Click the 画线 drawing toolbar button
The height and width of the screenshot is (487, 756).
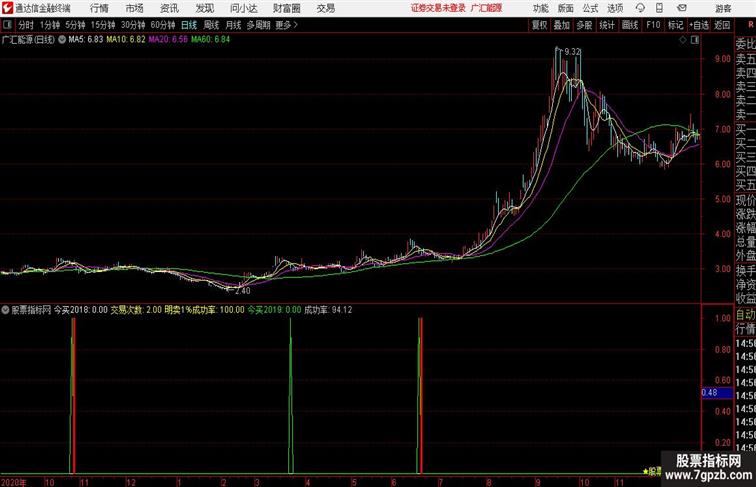(630, 25)
